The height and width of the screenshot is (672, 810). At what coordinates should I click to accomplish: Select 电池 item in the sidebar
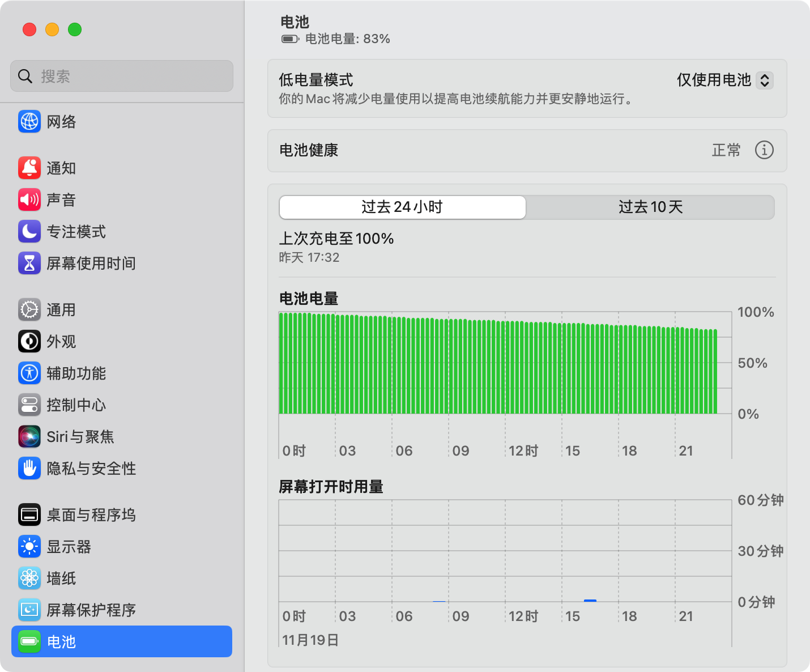click(122, 641)
